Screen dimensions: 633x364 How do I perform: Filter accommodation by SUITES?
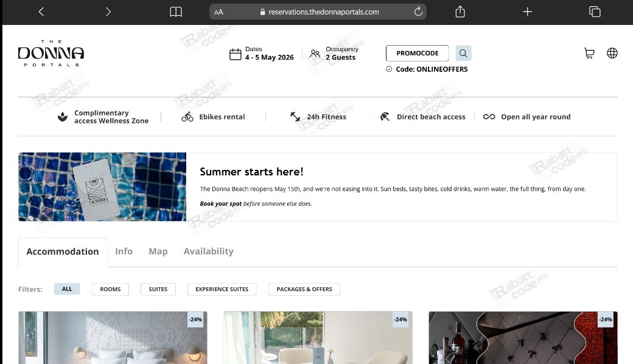158,289
